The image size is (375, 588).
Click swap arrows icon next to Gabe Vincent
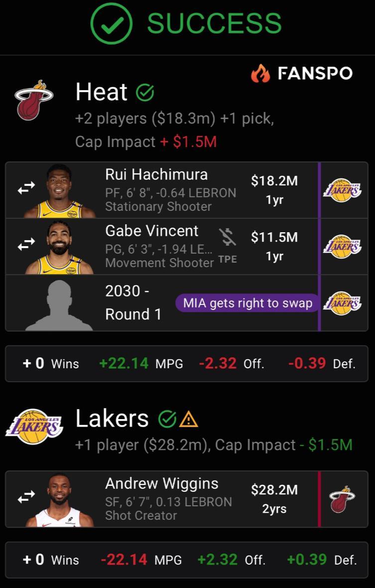tap(26, 244)
